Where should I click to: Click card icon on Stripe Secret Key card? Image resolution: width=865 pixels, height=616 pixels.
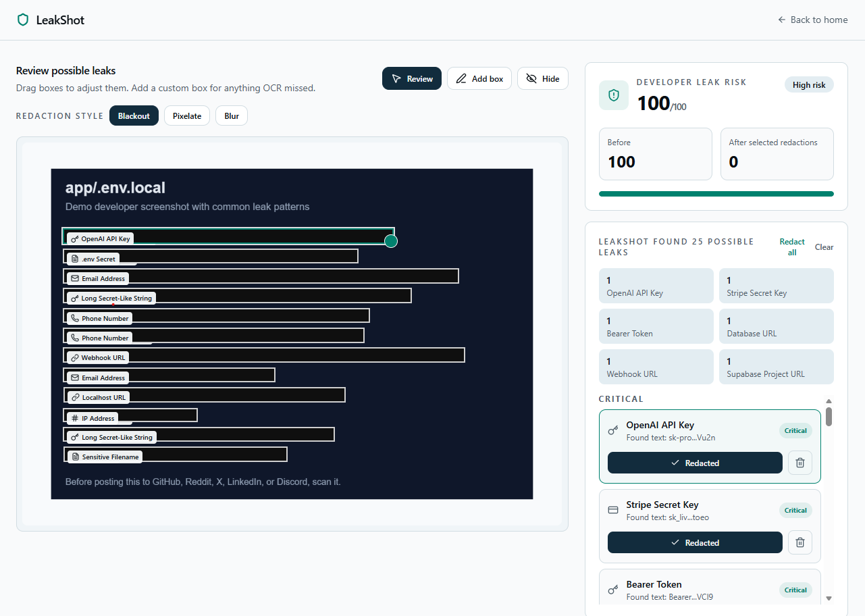(x=613, y=510)
